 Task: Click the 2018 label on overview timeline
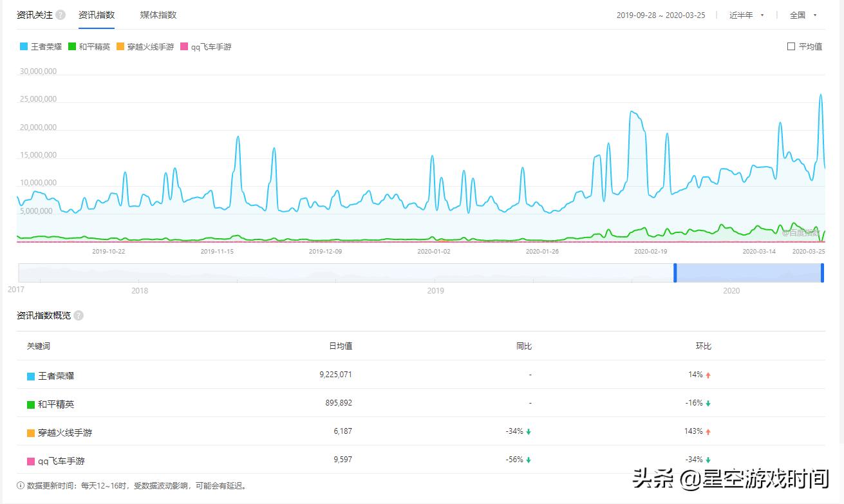click(x=140, y=291)
